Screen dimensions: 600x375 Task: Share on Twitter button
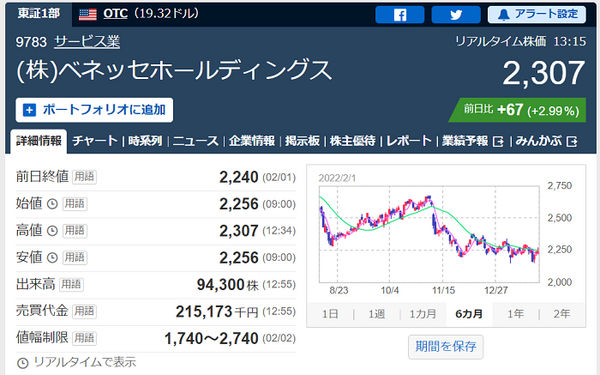pyautogui.click(x=456, y=15)
